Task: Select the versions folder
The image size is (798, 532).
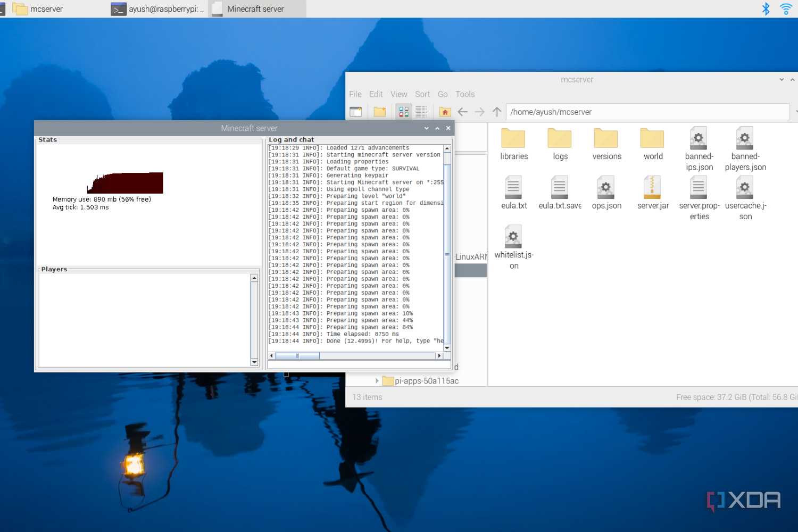Action: (x=606, y=144)
